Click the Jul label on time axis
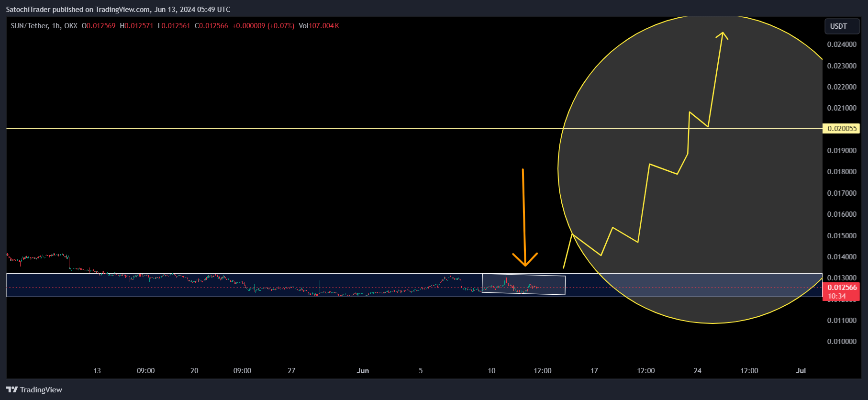This screenshot has height=400, width=868. (x=801, y=370)
